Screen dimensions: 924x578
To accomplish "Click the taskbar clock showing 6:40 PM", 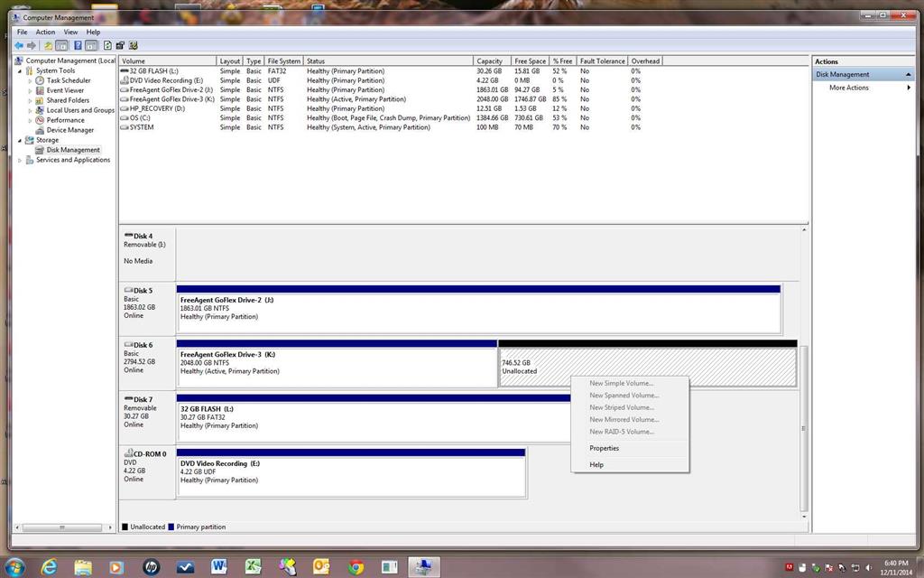I will click(x=896, y=567).
